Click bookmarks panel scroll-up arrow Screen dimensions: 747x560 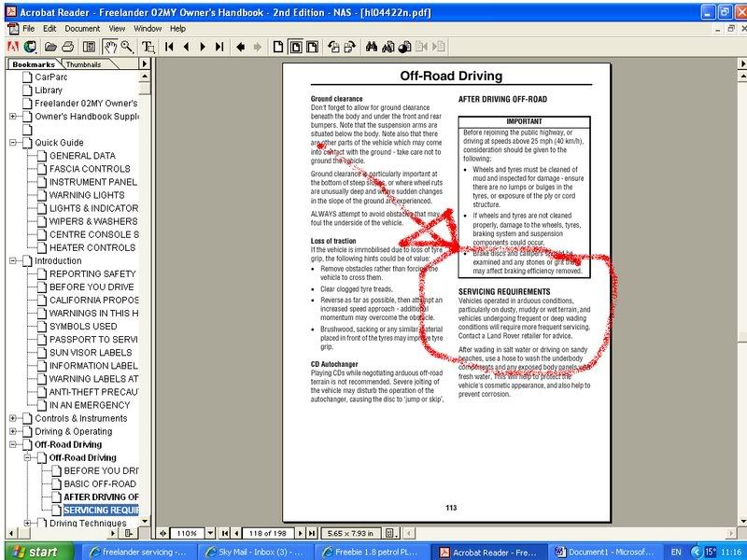[x=145, y=77]
